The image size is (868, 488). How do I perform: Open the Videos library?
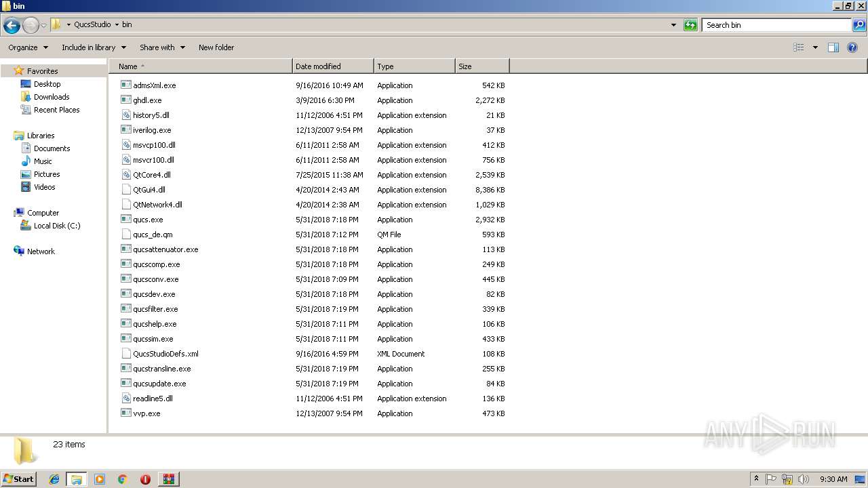[x=44, y=187]
